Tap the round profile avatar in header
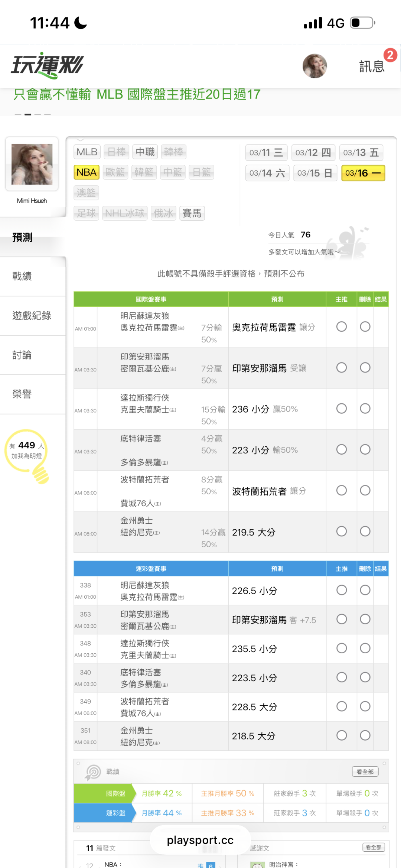 (x=314, y=66)
